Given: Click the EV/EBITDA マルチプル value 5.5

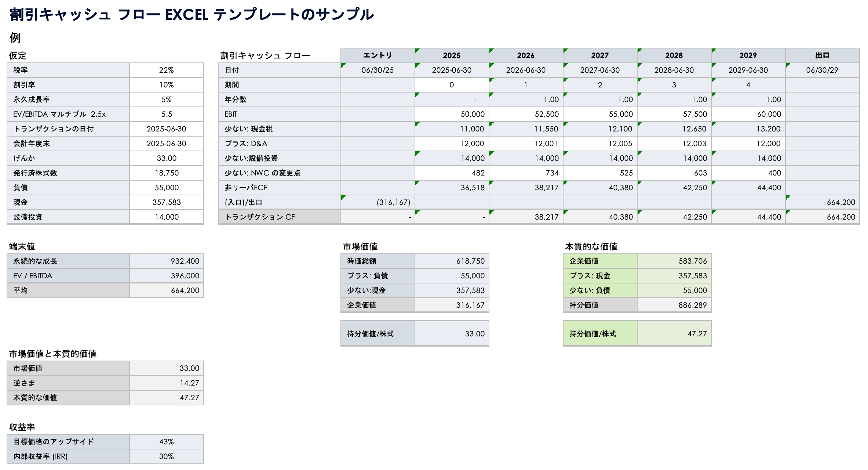Looking at the screenshot, I should (167, 114).
